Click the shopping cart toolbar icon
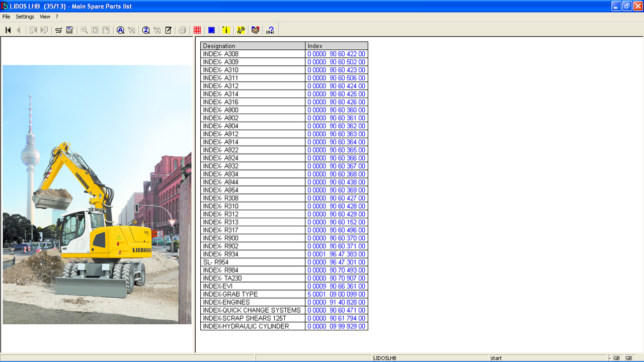Screen dimensions: 644x362 pyautogui.click(x=59, y=30)
